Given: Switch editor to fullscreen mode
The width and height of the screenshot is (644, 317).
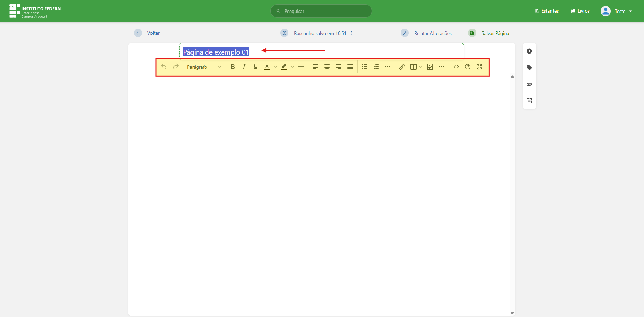Looking at the screenshot, I should click(479, 67).
